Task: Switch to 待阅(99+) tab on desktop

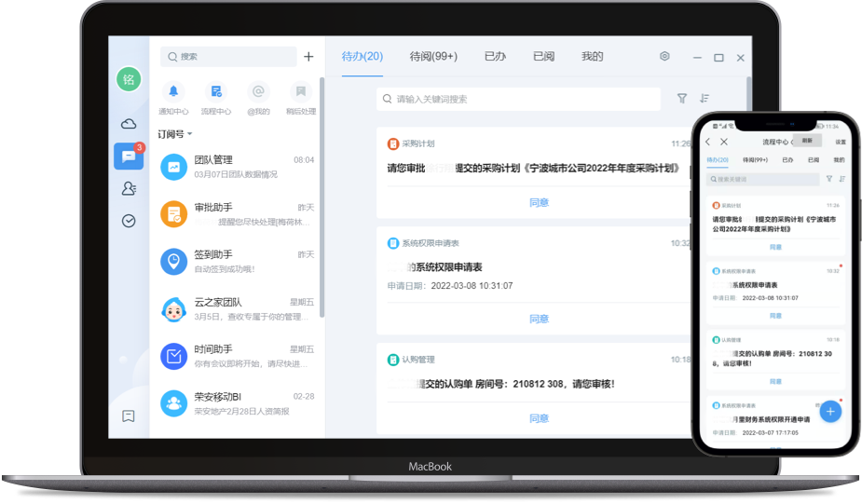Action: (433, 56)
